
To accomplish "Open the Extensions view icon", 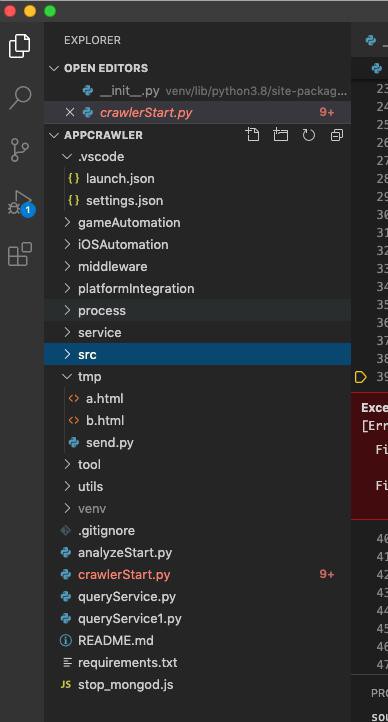I will [20, 254].
